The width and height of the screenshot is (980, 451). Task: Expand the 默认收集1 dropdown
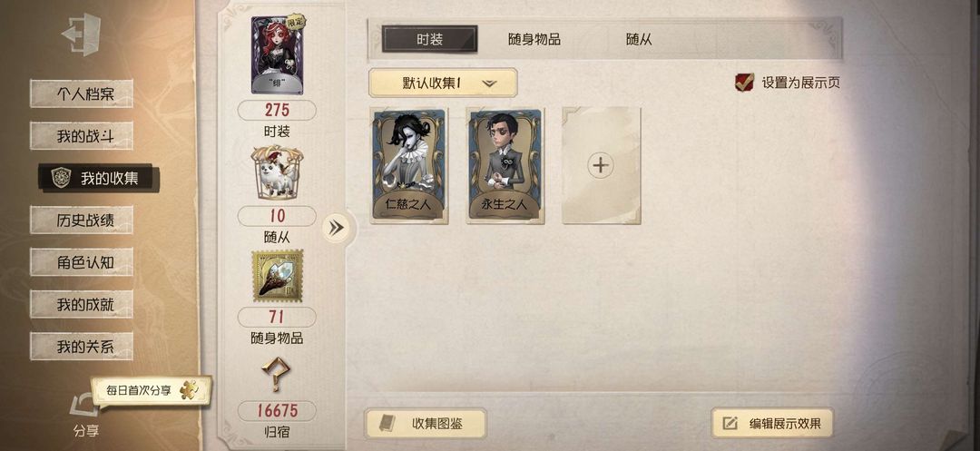443,83
